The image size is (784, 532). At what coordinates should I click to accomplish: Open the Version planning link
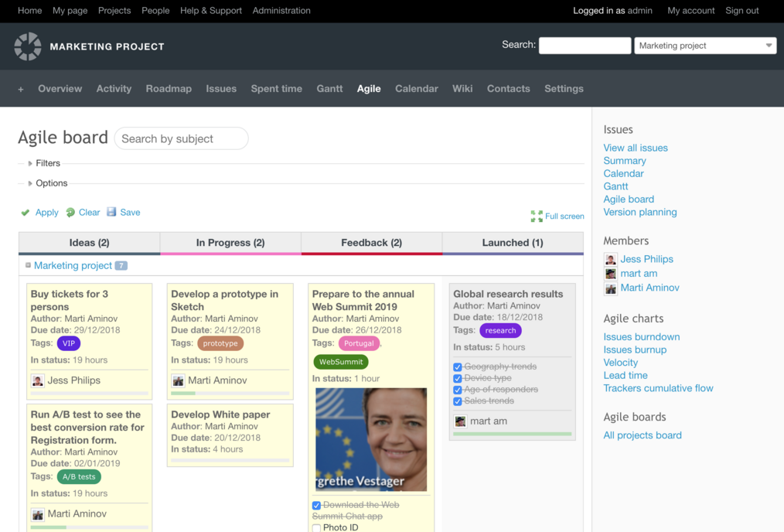(640, 212)
